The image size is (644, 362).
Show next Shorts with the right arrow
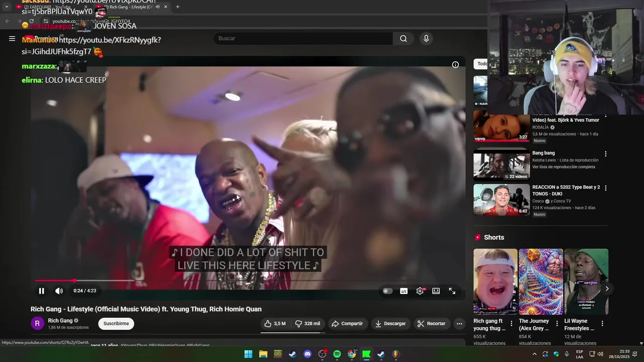pyautogui.click(x=607, y=289)
